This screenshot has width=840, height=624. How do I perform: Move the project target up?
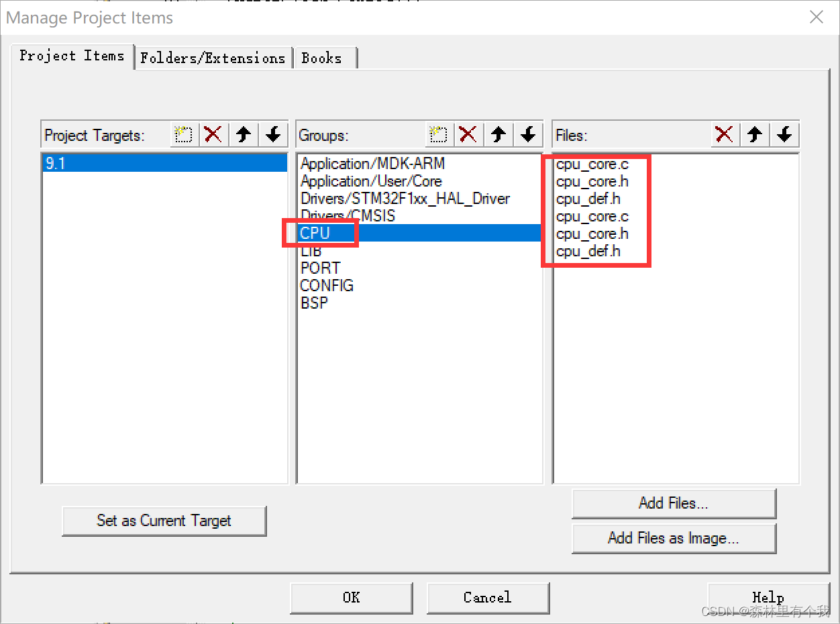point(244,135)
